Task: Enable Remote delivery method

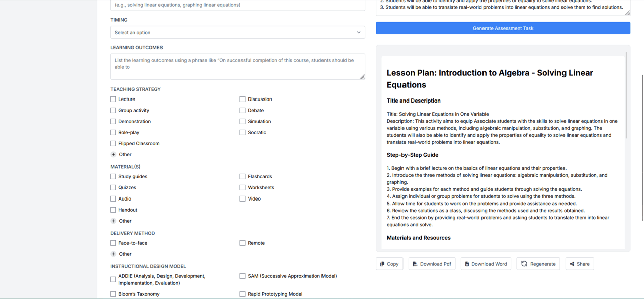Action: [x=242, y=243]
